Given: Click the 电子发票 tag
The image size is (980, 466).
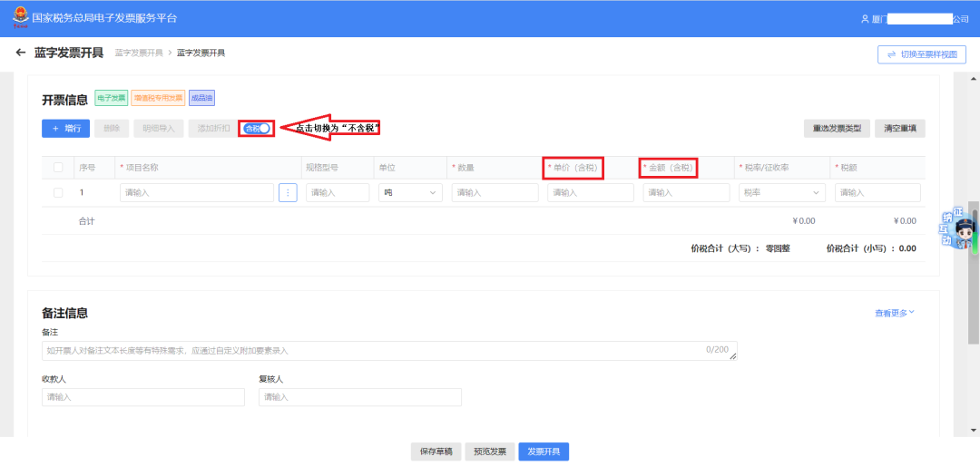Looking at the screenshot, I should 112,98.
